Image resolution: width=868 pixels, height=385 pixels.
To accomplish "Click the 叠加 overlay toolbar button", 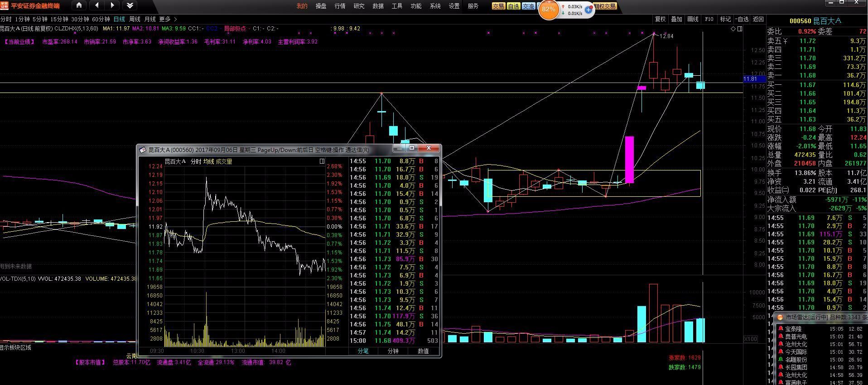I will pyautogui.click(x=676, y=19).
